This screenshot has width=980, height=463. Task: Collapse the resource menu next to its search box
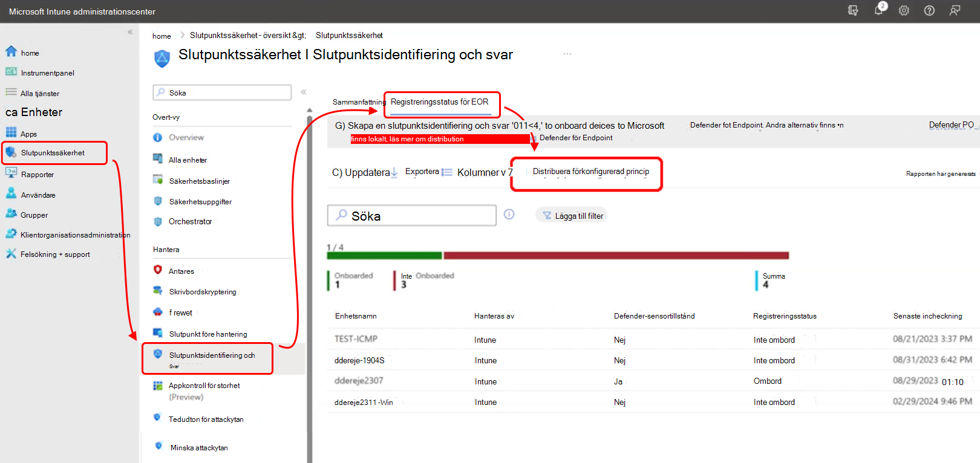(x=304, y=92)
